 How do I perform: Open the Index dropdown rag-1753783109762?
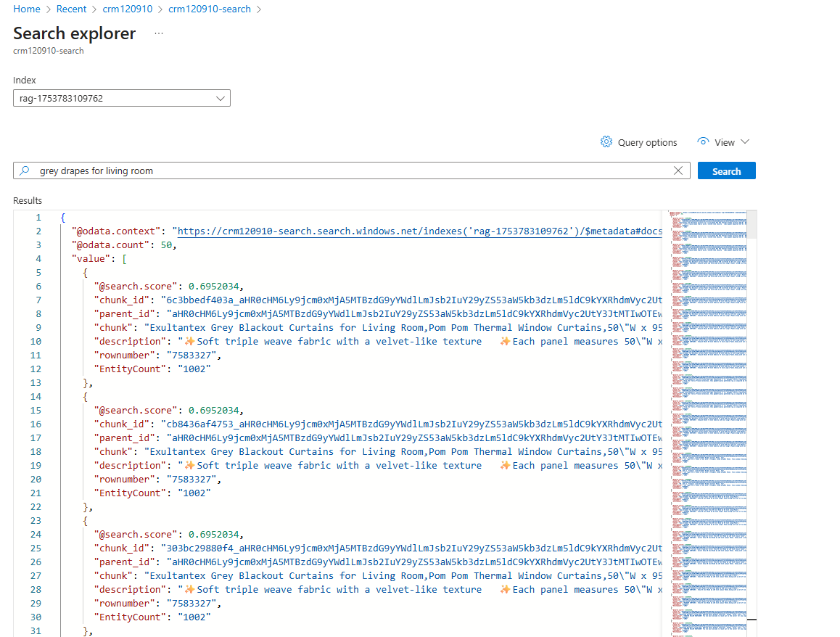click(122, 98)
